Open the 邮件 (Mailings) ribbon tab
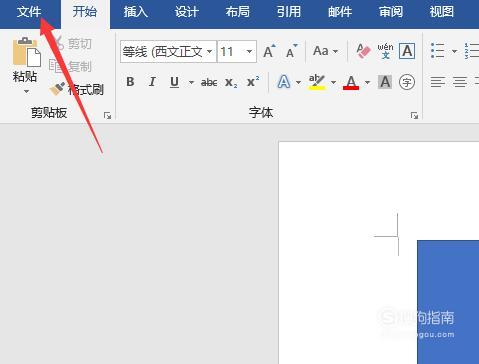 (340, 12)
